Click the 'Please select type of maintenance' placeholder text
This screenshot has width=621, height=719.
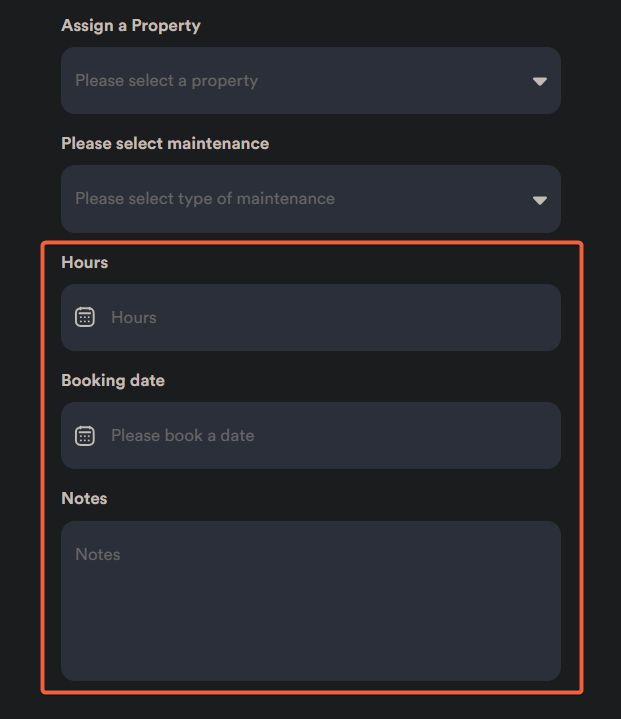(x=205, y=198)
